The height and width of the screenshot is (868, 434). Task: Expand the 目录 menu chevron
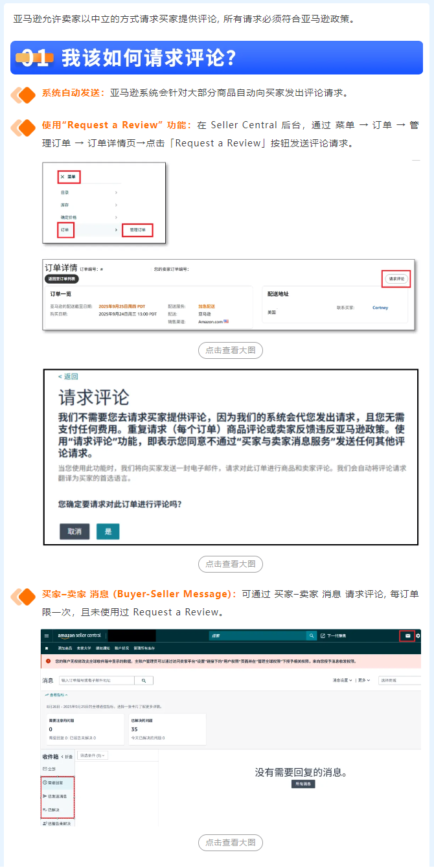[x=116, y=192]
